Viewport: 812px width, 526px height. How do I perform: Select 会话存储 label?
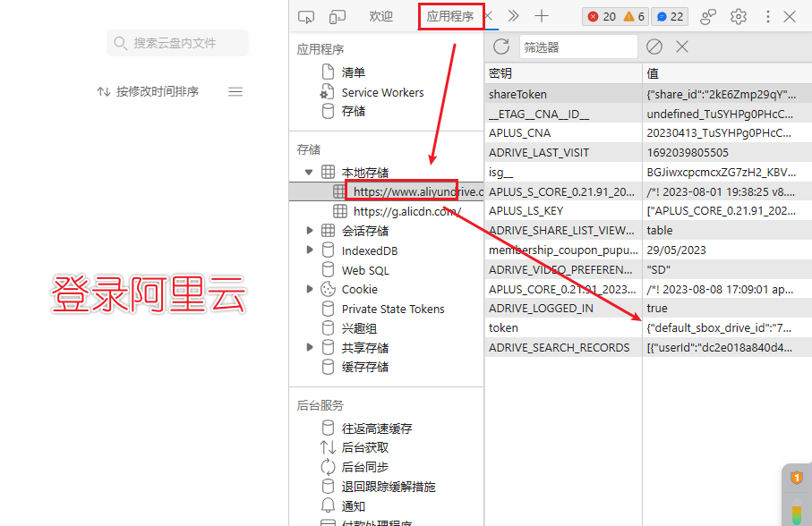point(364,231)
